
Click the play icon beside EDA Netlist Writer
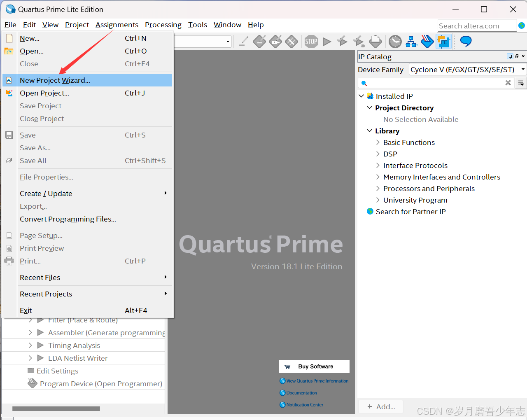click(40, 358)
